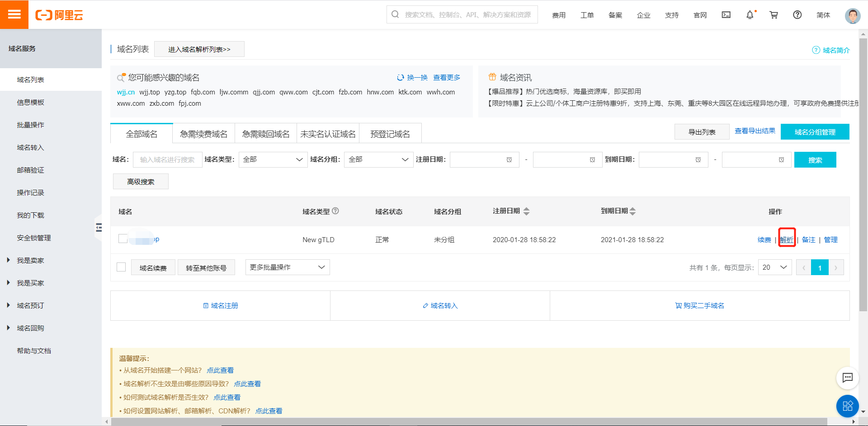
Task: Open the 域名类型 dropdown
Action: 273,159
